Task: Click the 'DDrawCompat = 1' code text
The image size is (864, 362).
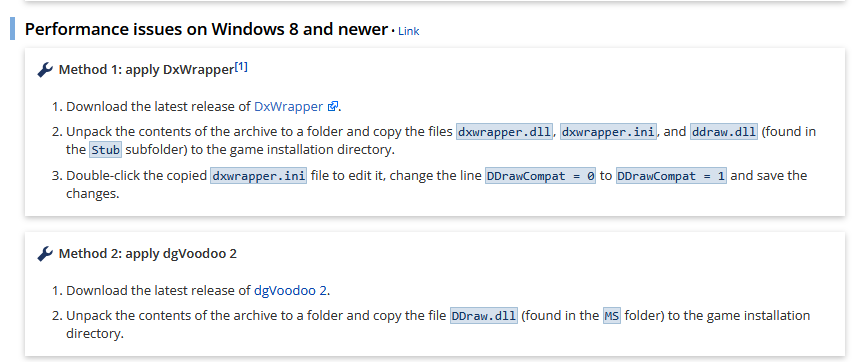Action: (x=671, y=176)
